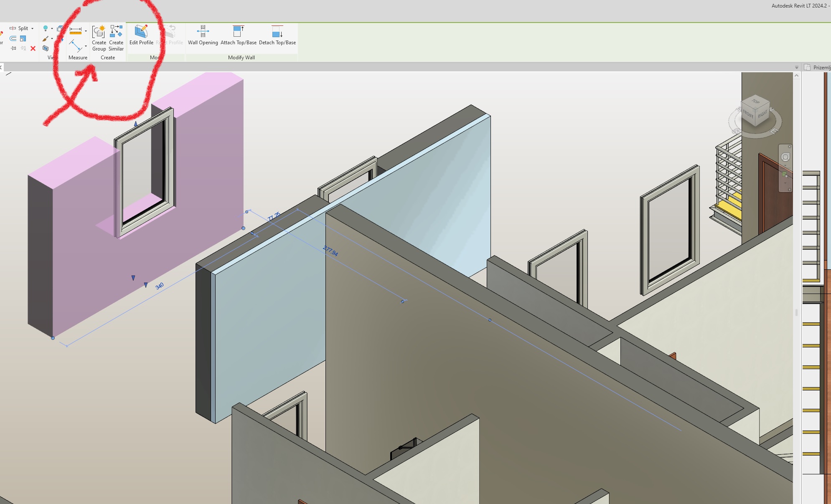This screenshot has width=831, height=504.
Task: Click the paint brush icon in View panel
Action: [45, 38]
